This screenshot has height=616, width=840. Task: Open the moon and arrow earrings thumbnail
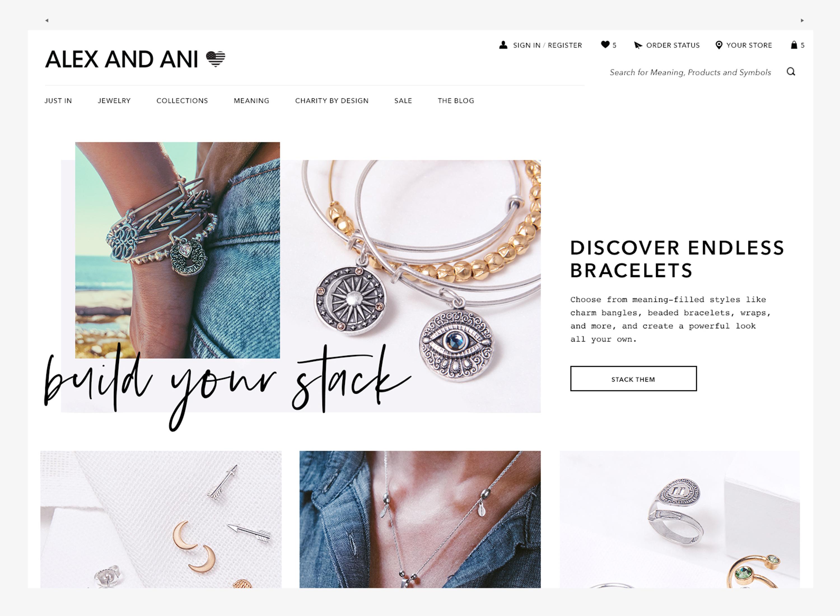[x=161, y=519]
